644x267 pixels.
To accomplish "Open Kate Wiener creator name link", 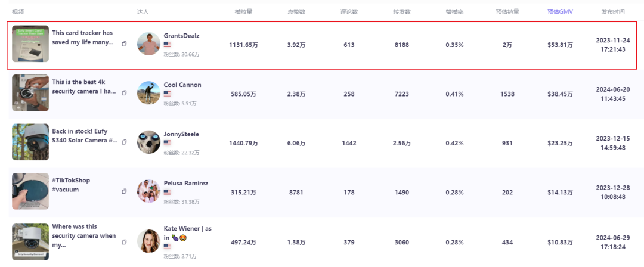I will click(x=187, y=229).
